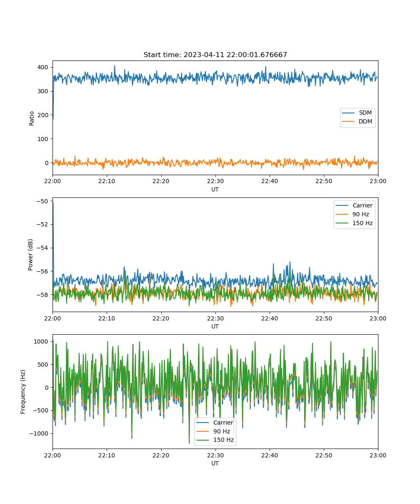
Task: Click the −54 tick on the Power axis
Action: coord(43,248)
